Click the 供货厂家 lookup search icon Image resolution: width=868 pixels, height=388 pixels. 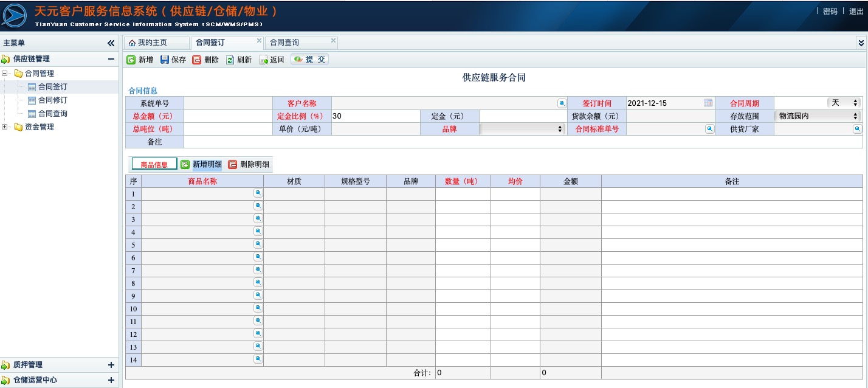pyautogui.click(x=857, y=129)
